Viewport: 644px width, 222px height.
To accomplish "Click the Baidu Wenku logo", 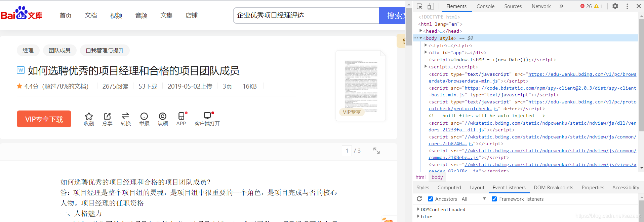I will click(x=22, y=13).
